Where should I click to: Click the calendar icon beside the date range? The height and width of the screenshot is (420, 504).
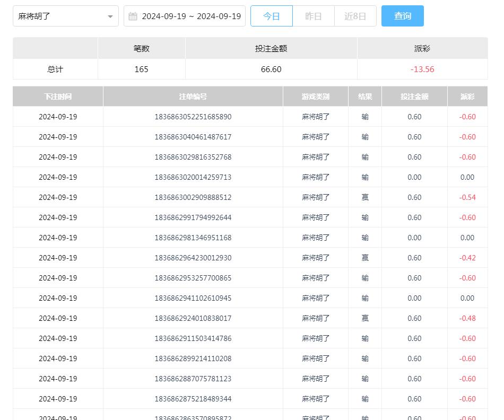(133, 16)
